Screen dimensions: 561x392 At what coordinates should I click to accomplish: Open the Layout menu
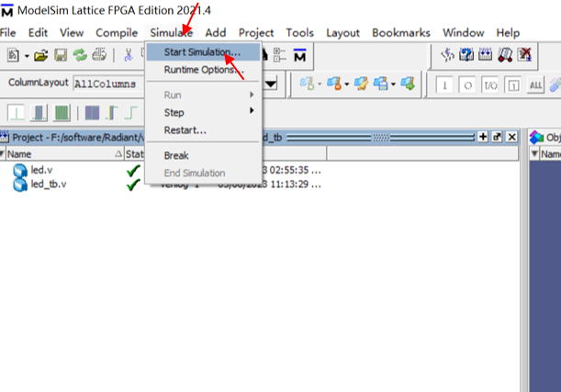click(342, 33)
